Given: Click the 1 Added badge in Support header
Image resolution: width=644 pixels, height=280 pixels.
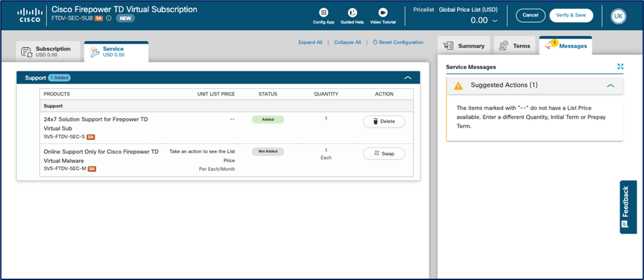Looking at the screenshot, I should (x=59, y=77).
